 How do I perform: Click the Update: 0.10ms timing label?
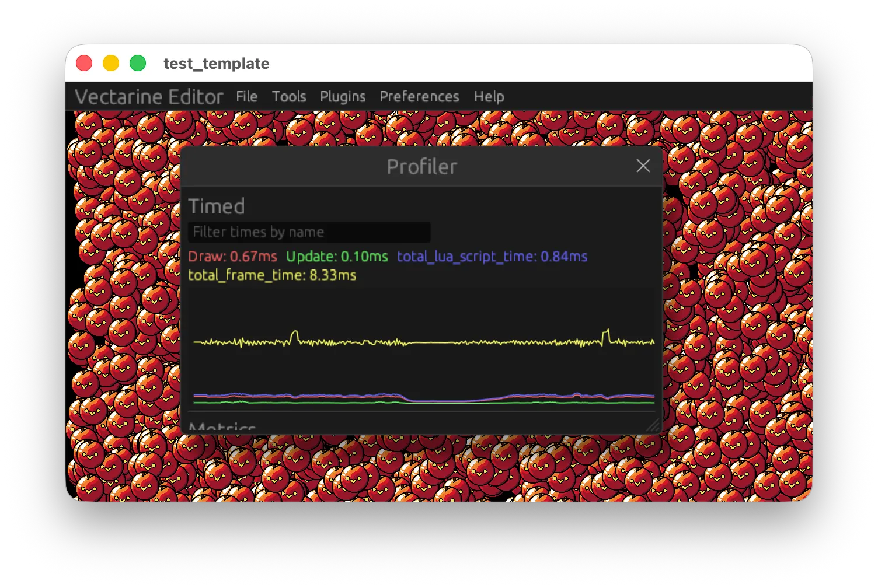337,257
